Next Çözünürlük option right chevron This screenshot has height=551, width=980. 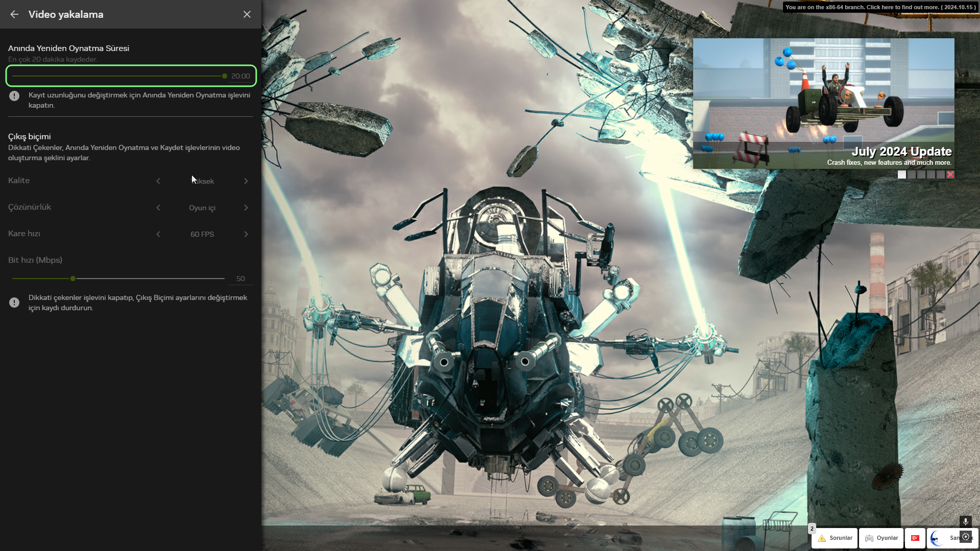coord(246,208)
